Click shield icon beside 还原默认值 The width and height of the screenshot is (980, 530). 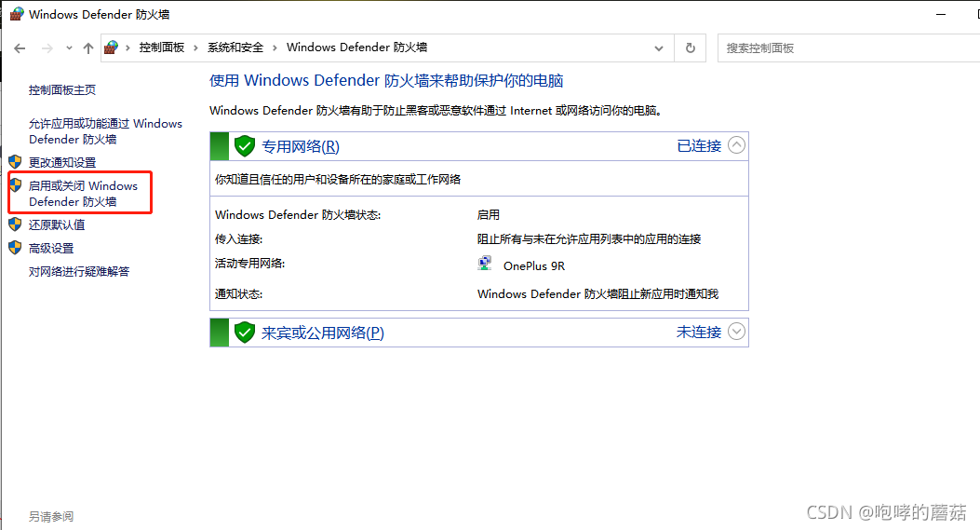[x=16, y=224]
